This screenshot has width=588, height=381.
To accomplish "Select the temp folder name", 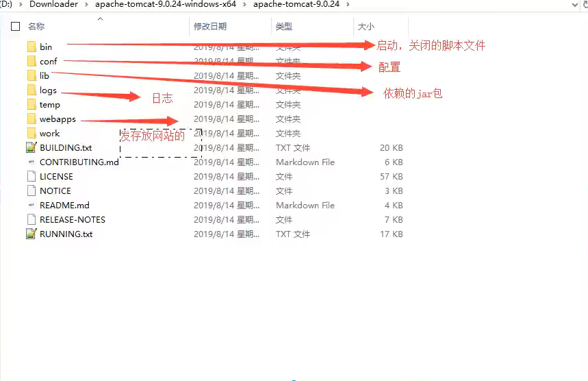I will tap(50, 105).
